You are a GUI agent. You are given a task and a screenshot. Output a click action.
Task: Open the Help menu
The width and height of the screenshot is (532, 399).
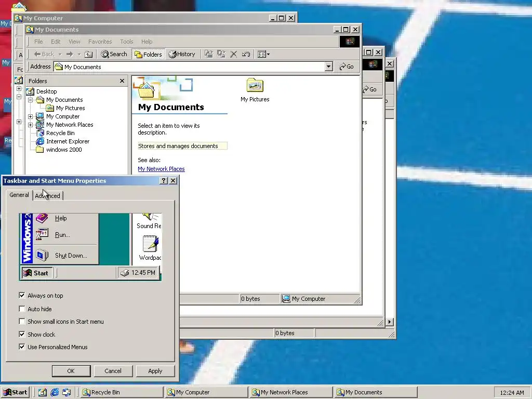point(147,42)
